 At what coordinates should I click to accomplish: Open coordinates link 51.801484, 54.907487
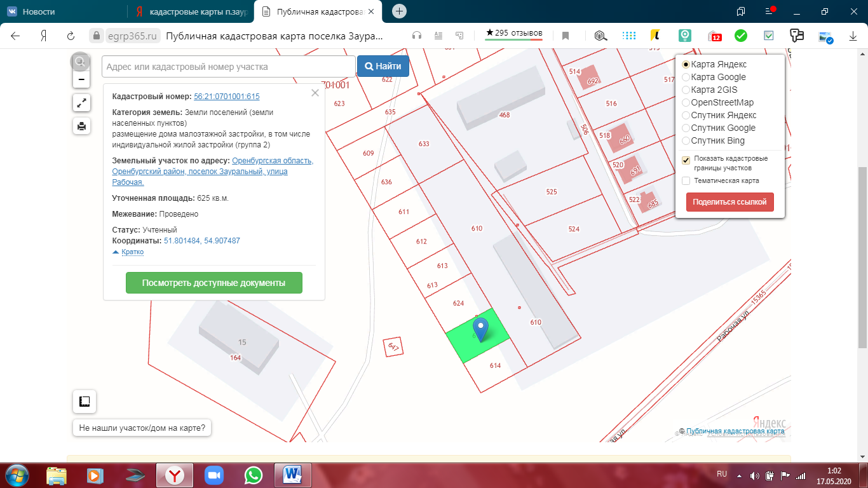coord(202,241)
